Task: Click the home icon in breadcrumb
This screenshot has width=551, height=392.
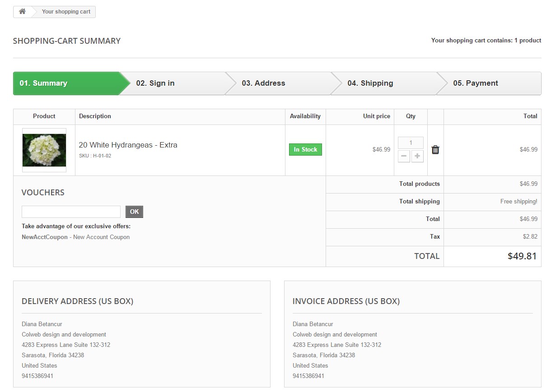Action: [x=22, y=12]
